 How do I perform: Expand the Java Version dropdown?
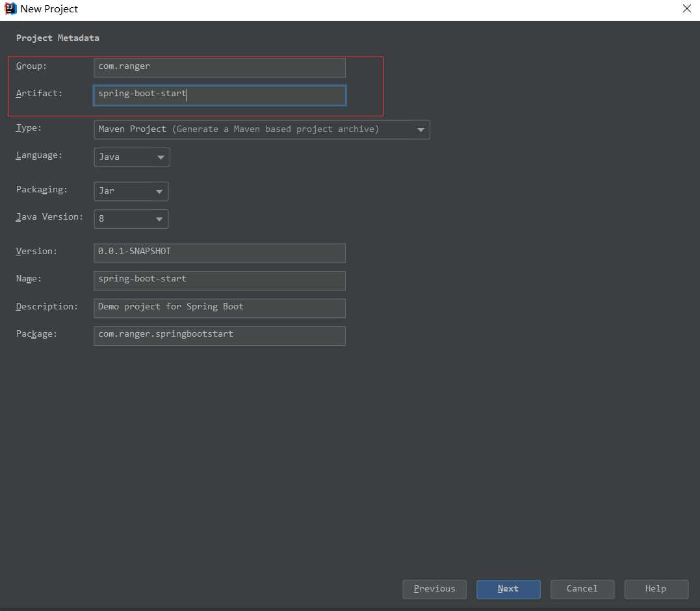(x=131, y=219)
